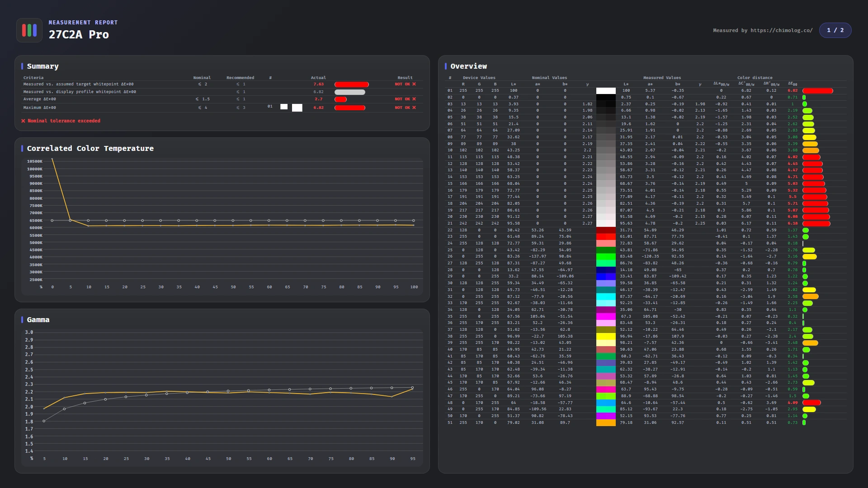The height and width of the screenshot is (488, 868).
Task: Click the Measured Values column group header
Action: 662,78
